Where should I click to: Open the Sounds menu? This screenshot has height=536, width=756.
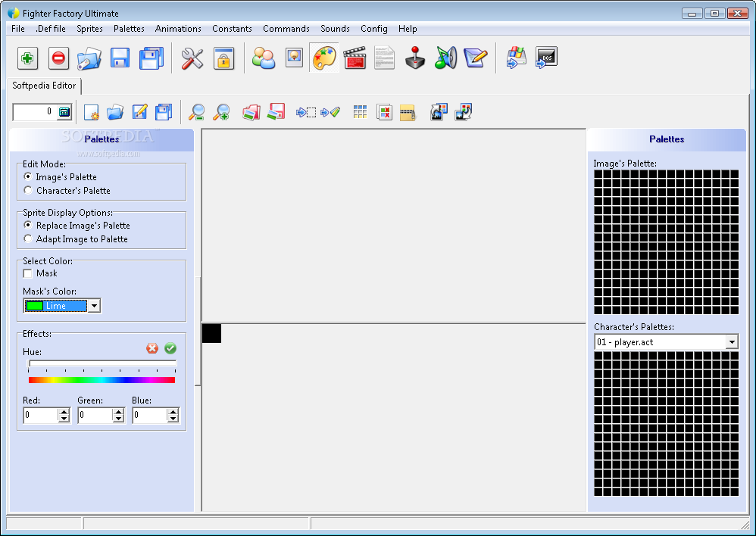(335, 29)
